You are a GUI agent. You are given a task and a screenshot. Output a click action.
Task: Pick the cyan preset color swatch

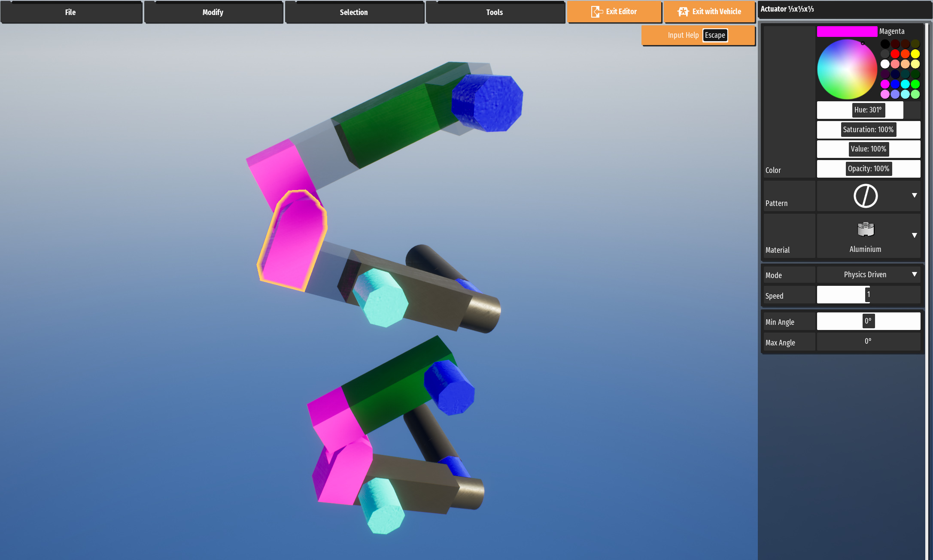[x=905, y=84]
